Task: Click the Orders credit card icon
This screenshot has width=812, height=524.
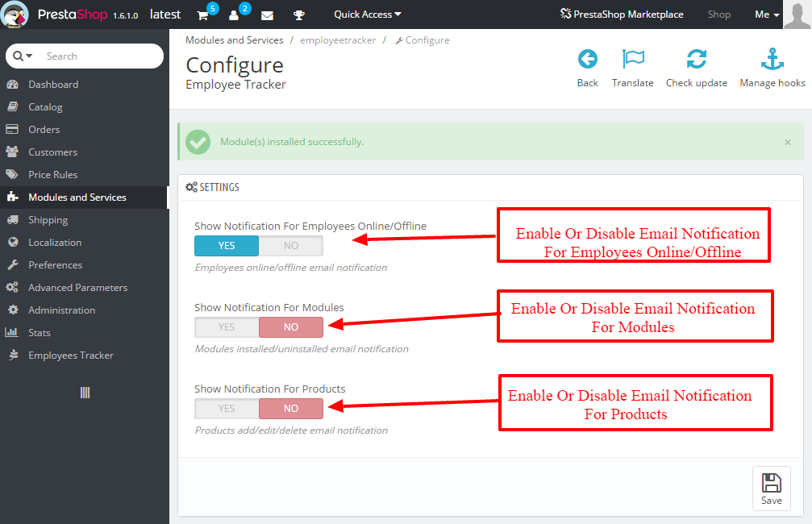Action: click(12, 129)
